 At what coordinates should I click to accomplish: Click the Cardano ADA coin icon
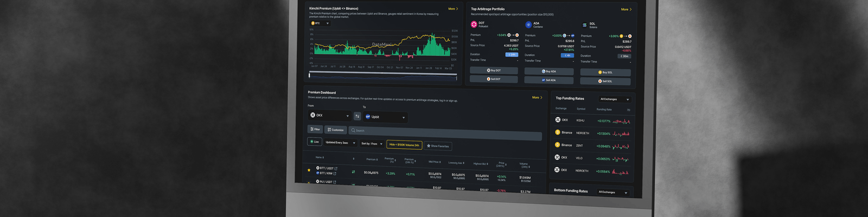528,24
